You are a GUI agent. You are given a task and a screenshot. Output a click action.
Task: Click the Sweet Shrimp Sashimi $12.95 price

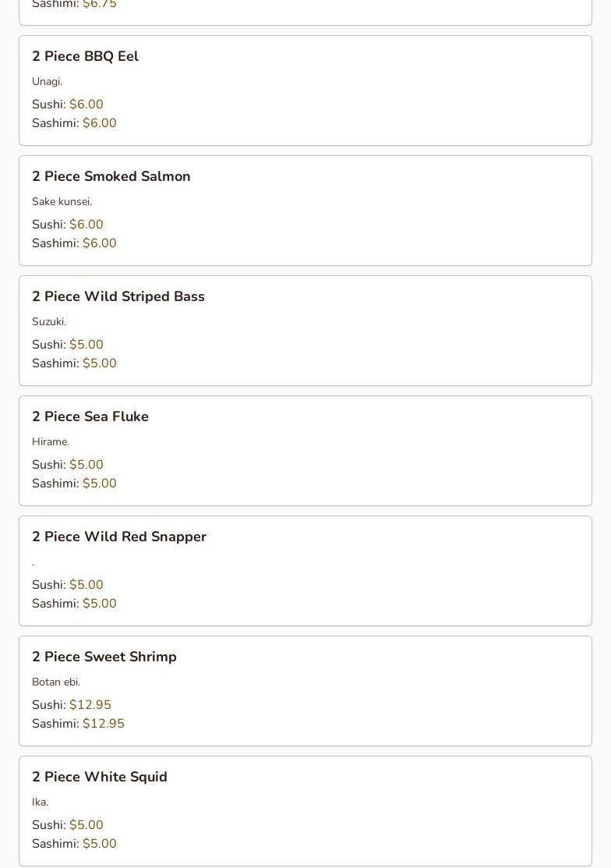(x=103, y=724)
